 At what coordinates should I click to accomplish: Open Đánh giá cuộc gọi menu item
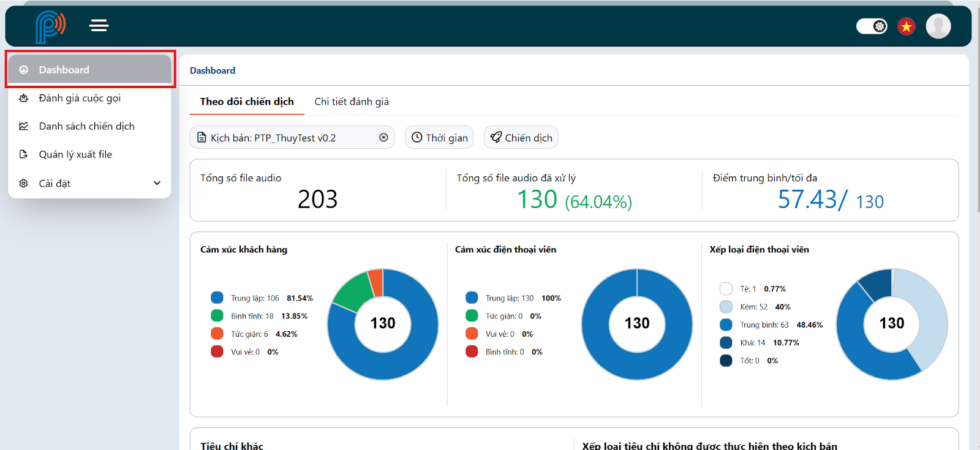(90, 98)
